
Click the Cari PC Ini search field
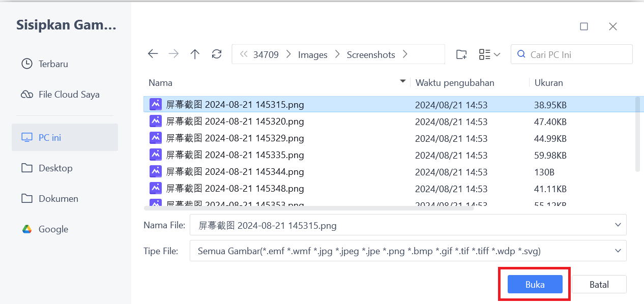[572, 54]
